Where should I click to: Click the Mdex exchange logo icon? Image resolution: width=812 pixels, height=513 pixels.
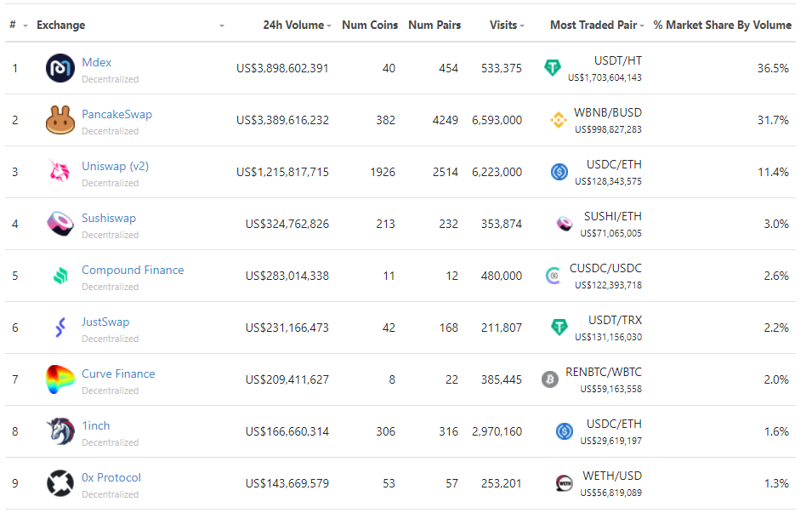coord(60,68)
